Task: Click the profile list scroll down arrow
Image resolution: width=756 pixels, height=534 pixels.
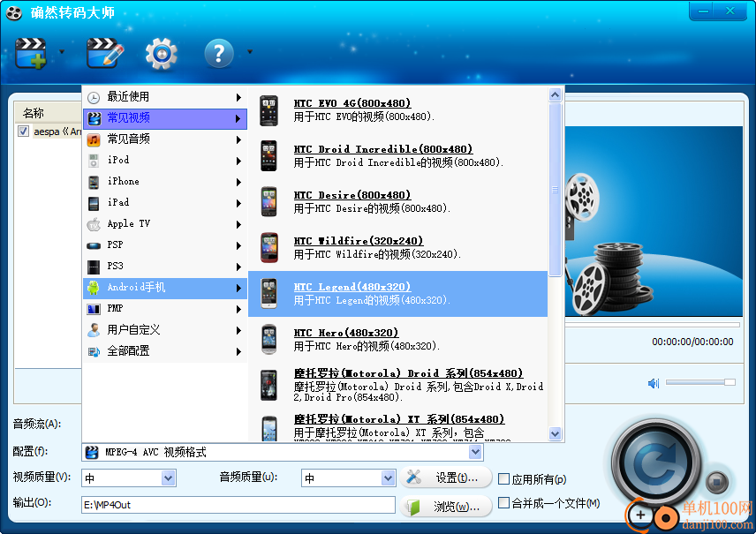Action: [x=555, y=433]
